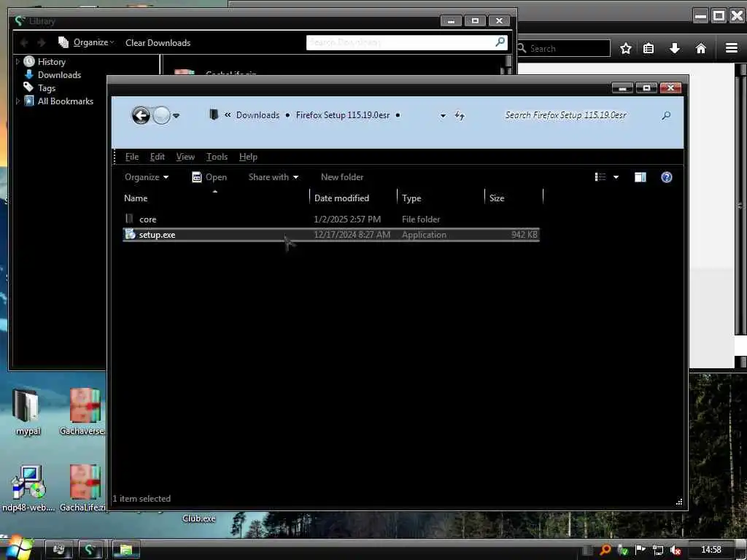This screenshot has height=560, width=747.
Task: Go back using Explorer's back arrow
Action: click(x=141, y=115)
